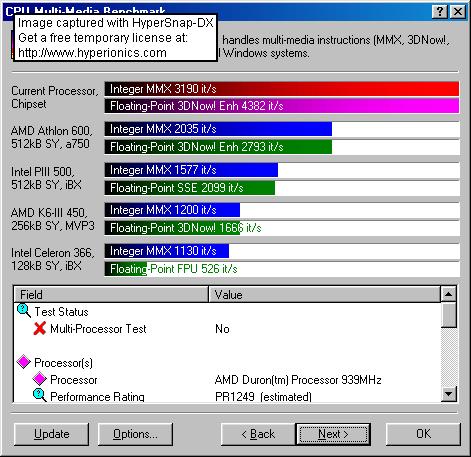The height and width of the screenshot is (457, 471).
Task: Click the value 'No'
Action: tap(222, 329)
